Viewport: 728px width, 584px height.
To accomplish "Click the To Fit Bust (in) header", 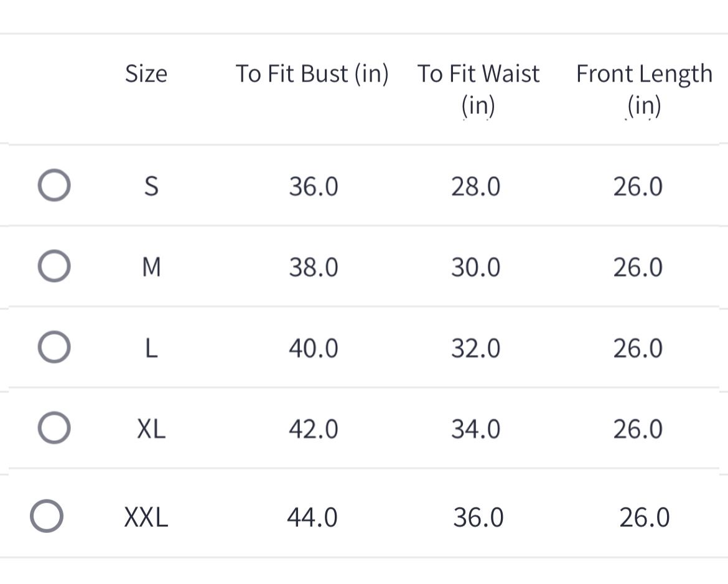I will point(312,74).
